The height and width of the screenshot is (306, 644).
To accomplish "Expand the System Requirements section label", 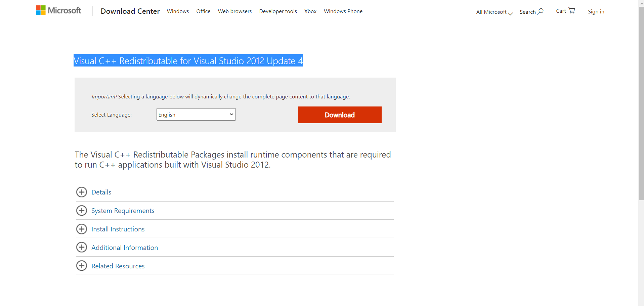I will click(x=123, y=211).
